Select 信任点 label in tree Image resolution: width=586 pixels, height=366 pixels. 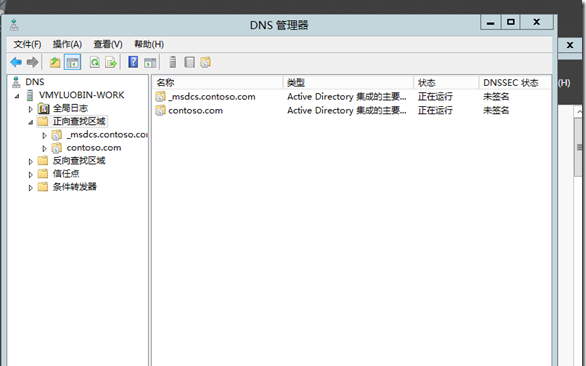pyautogui.click(x=66, y=174)
